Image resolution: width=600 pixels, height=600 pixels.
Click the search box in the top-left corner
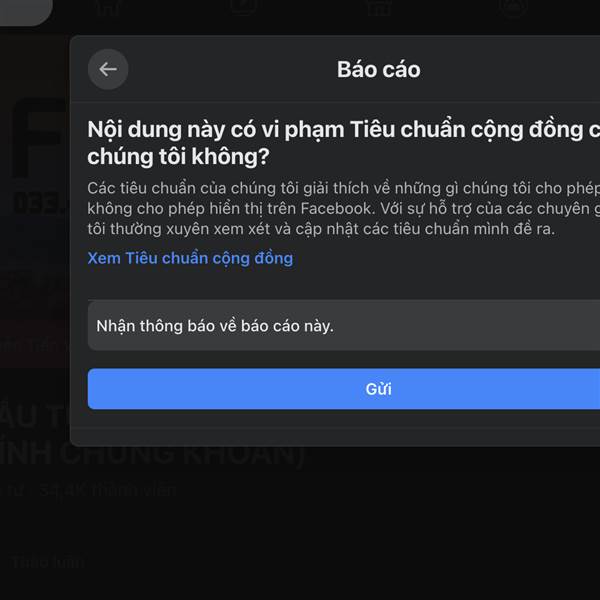25,11
